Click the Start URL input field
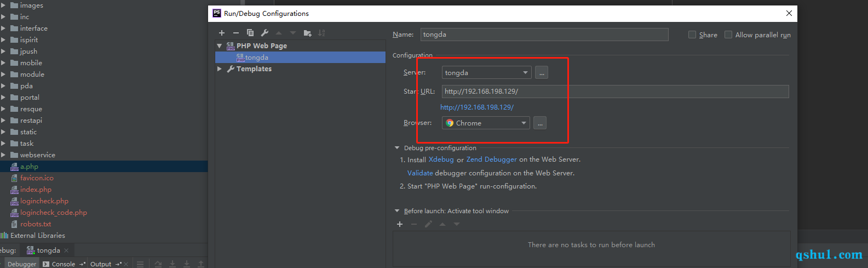This screenshot has width=868, height=268. [x=615, y=92]
